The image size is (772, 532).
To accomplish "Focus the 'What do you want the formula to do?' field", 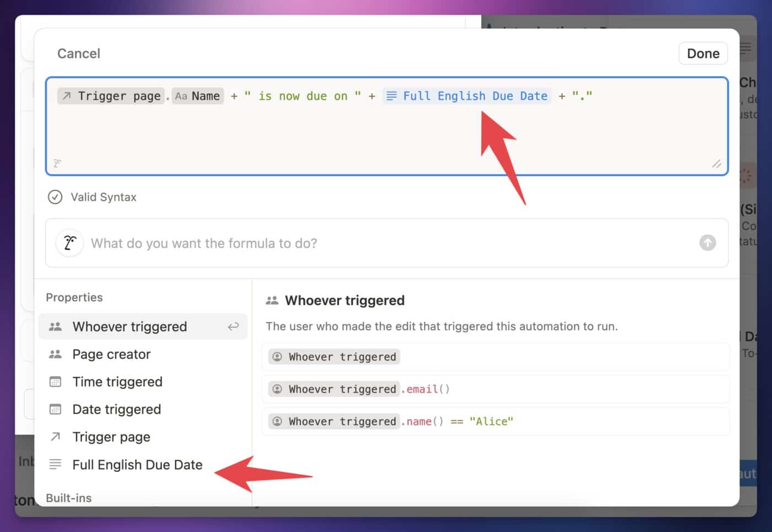I will (x=387, y=243).
